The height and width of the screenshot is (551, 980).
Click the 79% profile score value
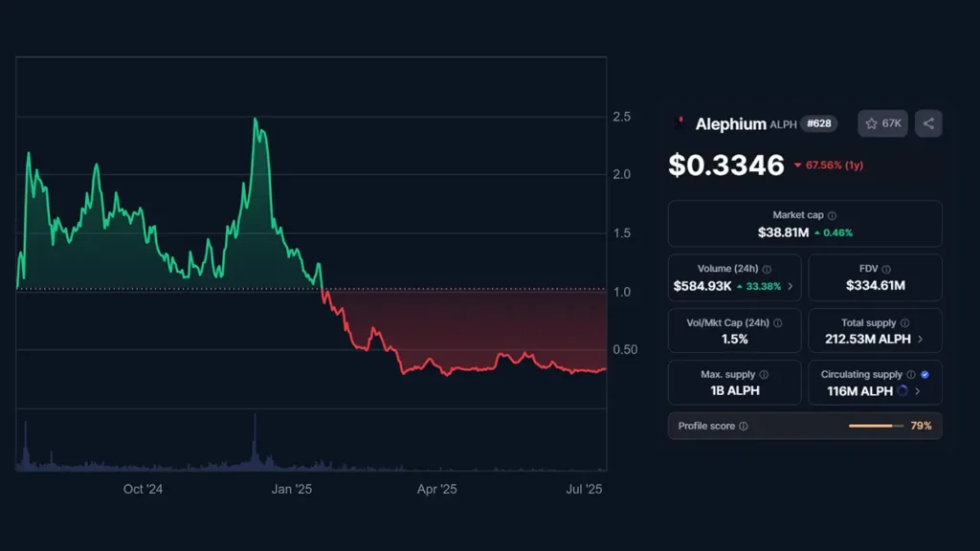coord(922,426)
